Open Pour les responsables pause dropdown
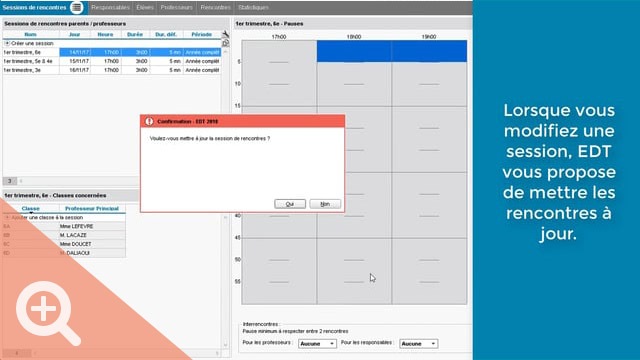The image size is (640, 360). pos(418,344)
